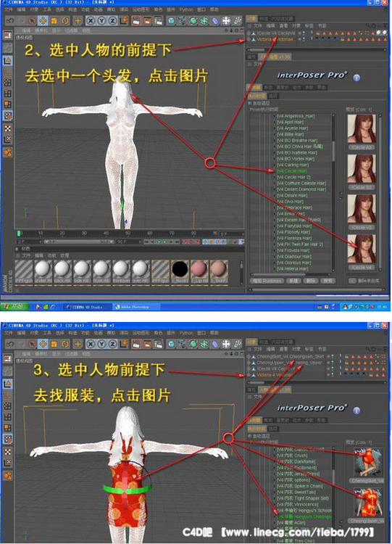Activate the Scale tool in upper window toolbar
The image size is (392, 544).
(54, 21)
